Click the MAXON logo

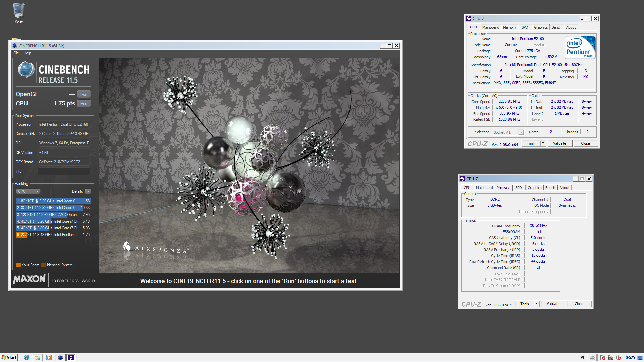pos(29,279)
